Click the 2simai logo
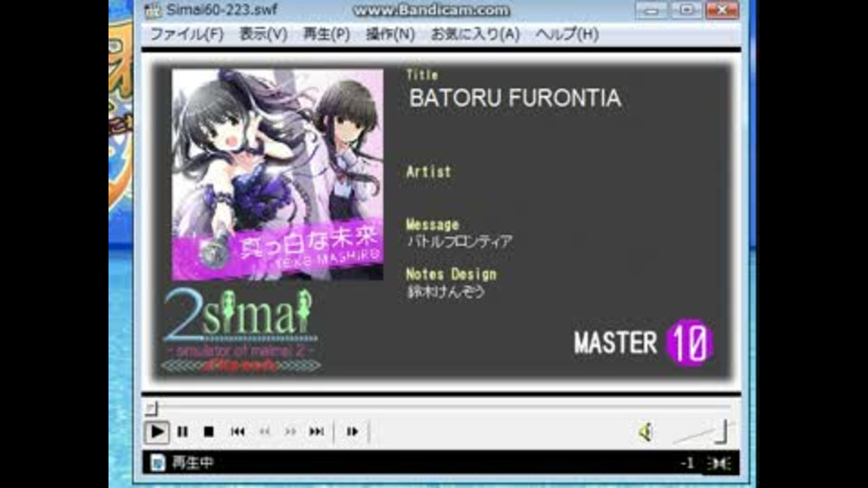This screenshot has width=868, height=488. [x=241, y=330]
